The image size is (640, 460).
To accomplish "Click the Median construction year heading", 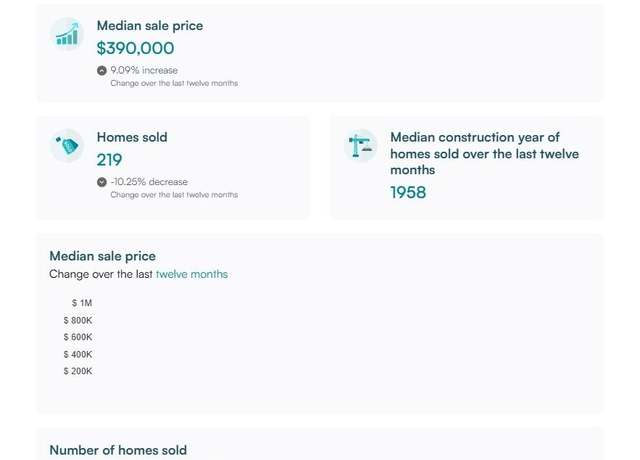I will pyautogui.click(x=484, y=153).
